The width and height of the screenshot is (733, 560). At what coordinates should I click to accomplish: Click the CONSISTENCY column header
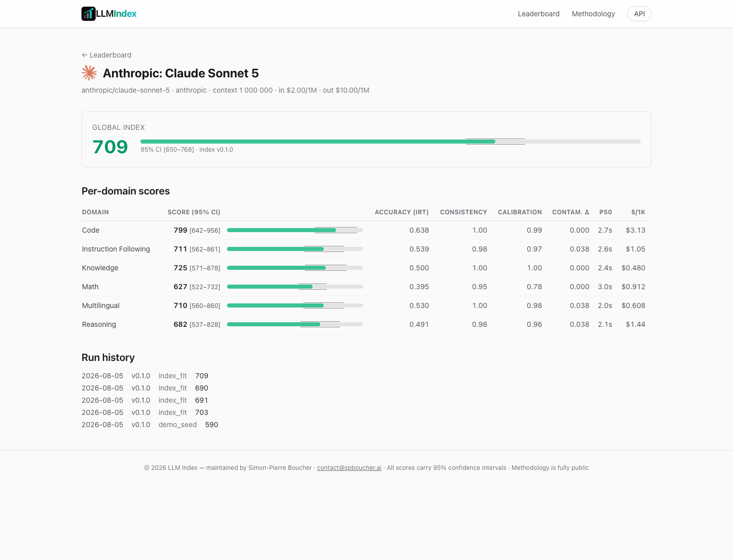click(464, 212)
